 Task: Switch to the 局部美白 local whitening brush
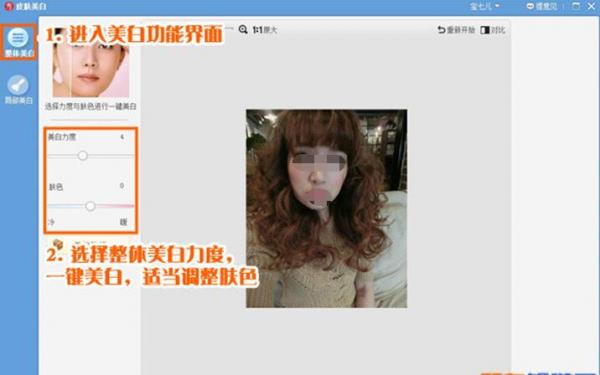18,90
